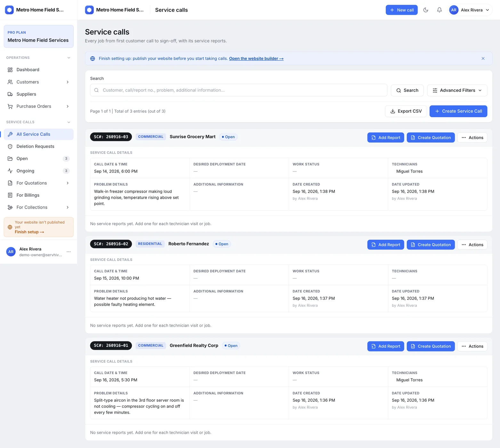
Task: Focus the service call search field
Action: (x=238, y=90)
